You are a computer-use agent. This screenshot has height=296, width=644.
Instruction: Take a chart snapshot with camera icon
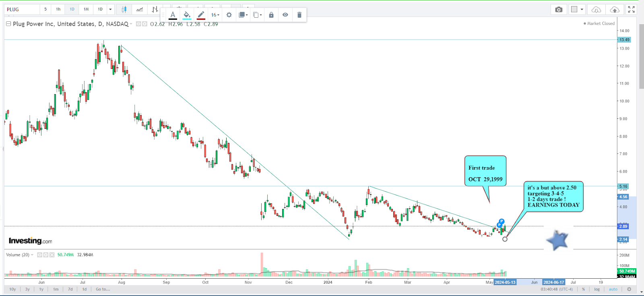pyautogui.click(x=559, y=9)
